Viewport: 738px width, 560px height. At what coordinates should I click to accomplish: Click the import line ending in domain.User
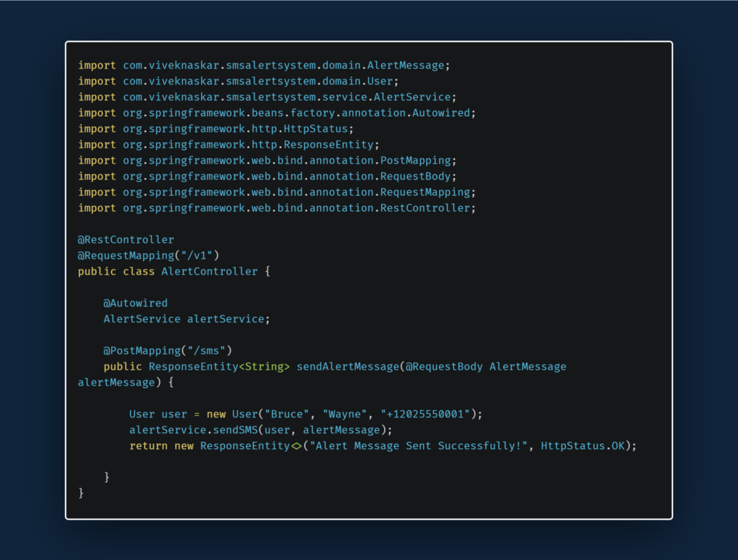point(238,81)
